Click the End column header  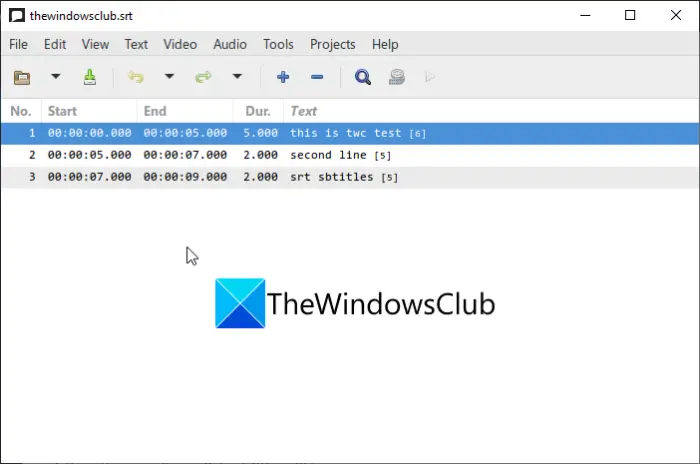(185, 111)
